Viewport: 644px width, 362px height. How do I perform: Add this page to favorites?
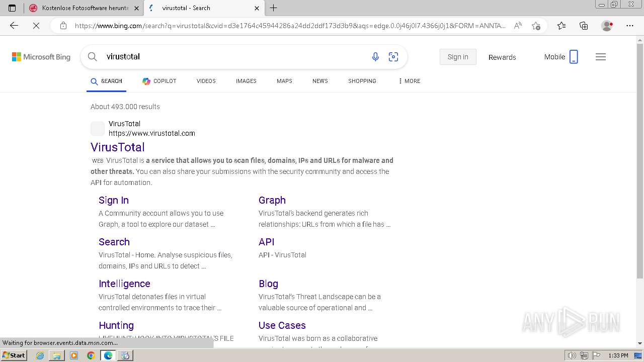[x=536, y=26]
